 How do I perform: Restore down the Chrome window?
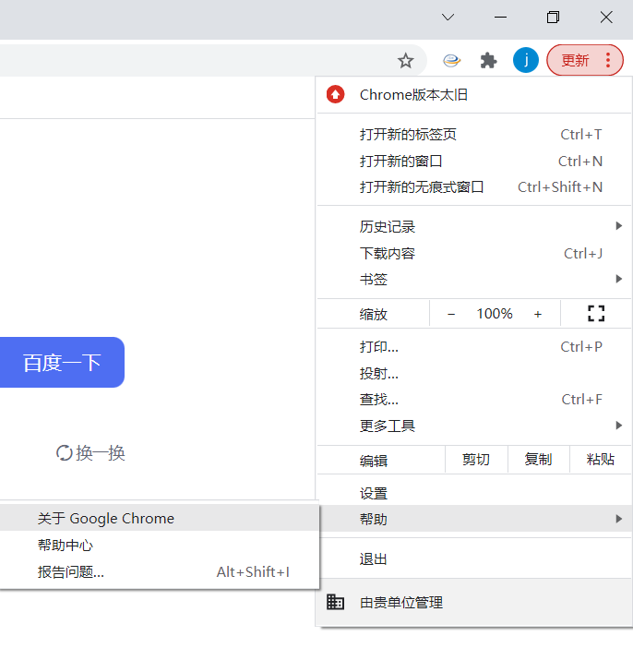pyautogui.click(x=553, y=18)
